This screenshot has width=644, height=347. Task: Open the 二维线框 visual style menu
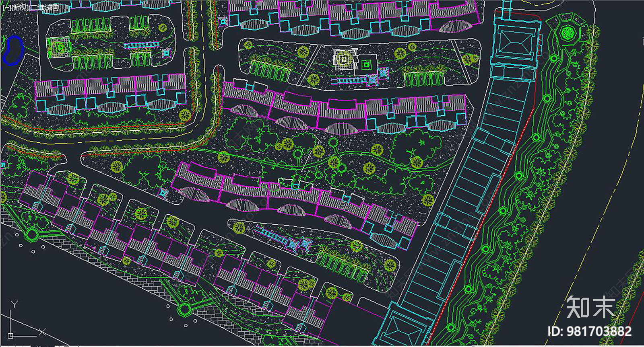[x=44, y=7]
